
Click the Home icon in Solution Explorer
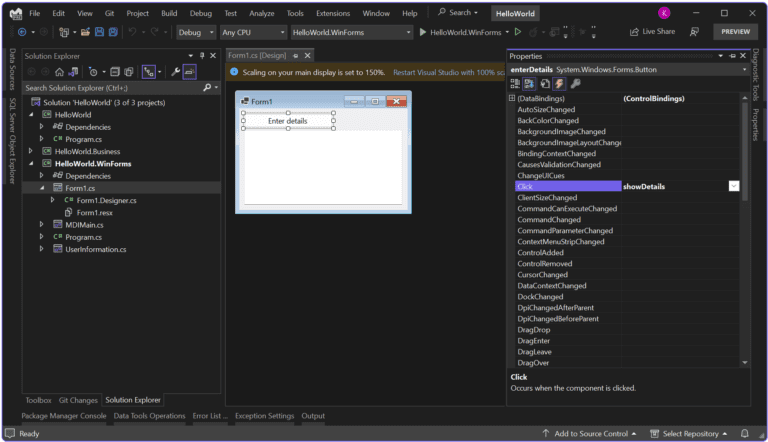(x=59, y=72)
